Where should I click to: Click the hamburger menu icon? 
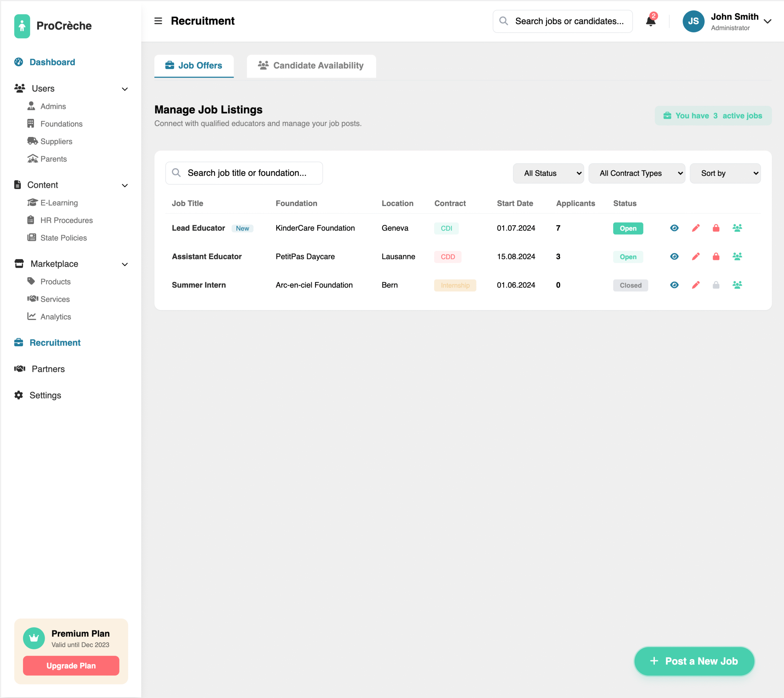tap(158, 21)
